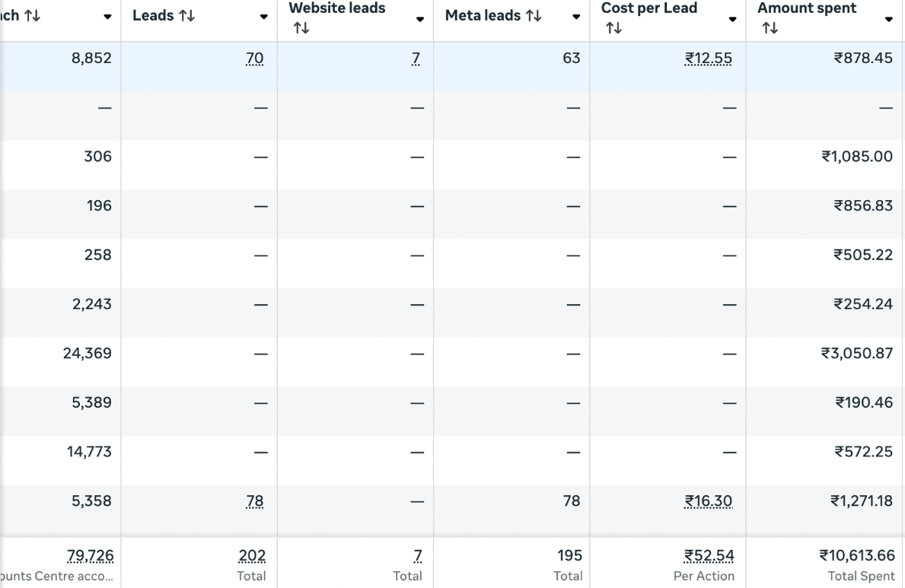Select the ₹3,050.87 amount spent cell
Viewport: 905px width, 588px height.
coord(857,354)
